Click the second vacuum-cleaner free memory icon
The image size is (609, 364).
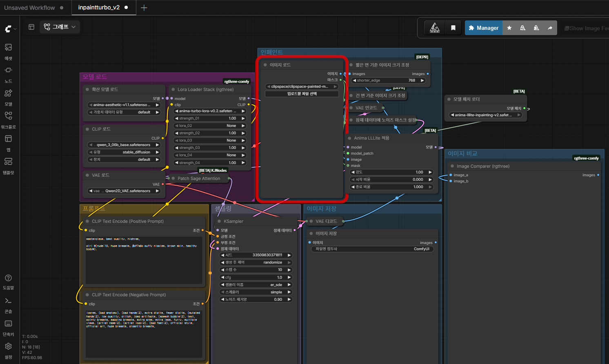[x=536, y=28]
